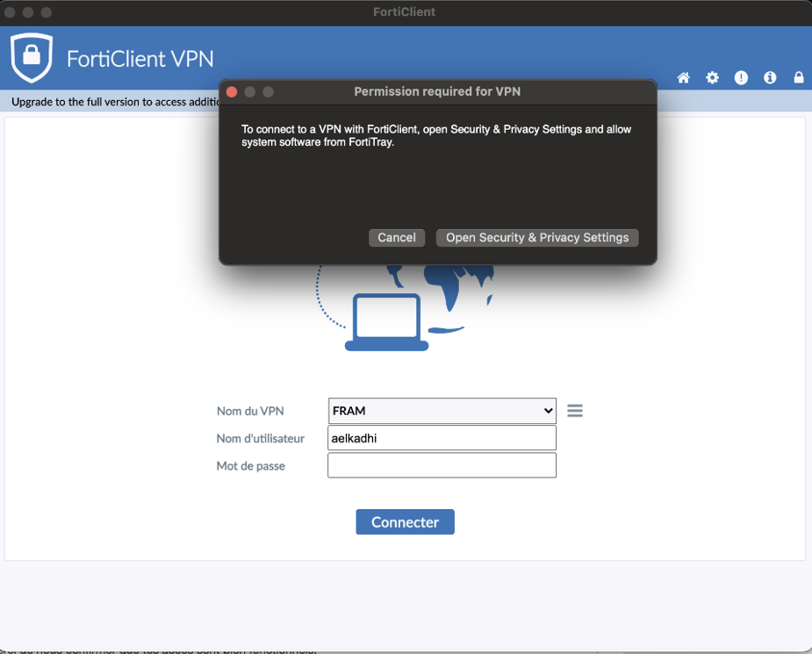Screen dimensions: 812x654
Task: Click the Nom d'utilisateur input field
Action: pyautogui.click(x=442, y=438)
